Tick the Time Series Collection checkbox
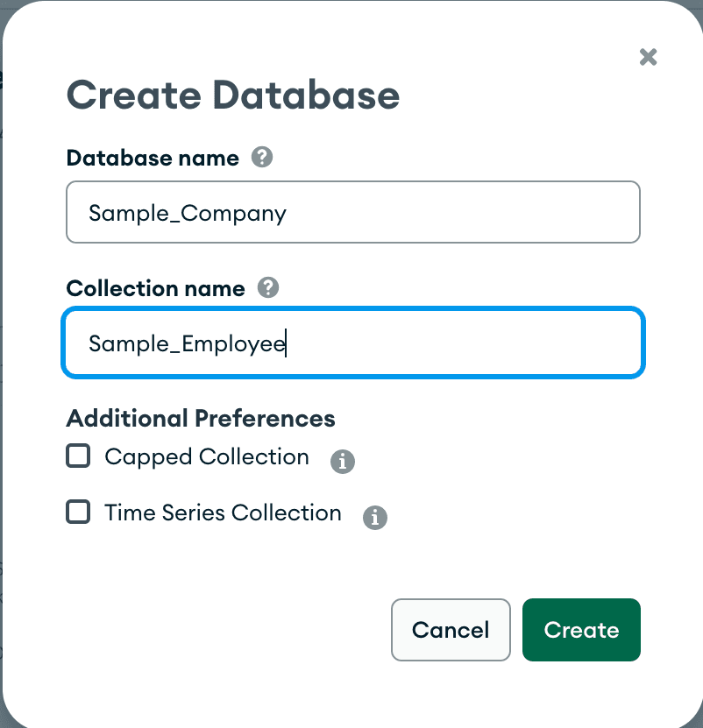The image size is (703, 728). click(x=79, y=512)
